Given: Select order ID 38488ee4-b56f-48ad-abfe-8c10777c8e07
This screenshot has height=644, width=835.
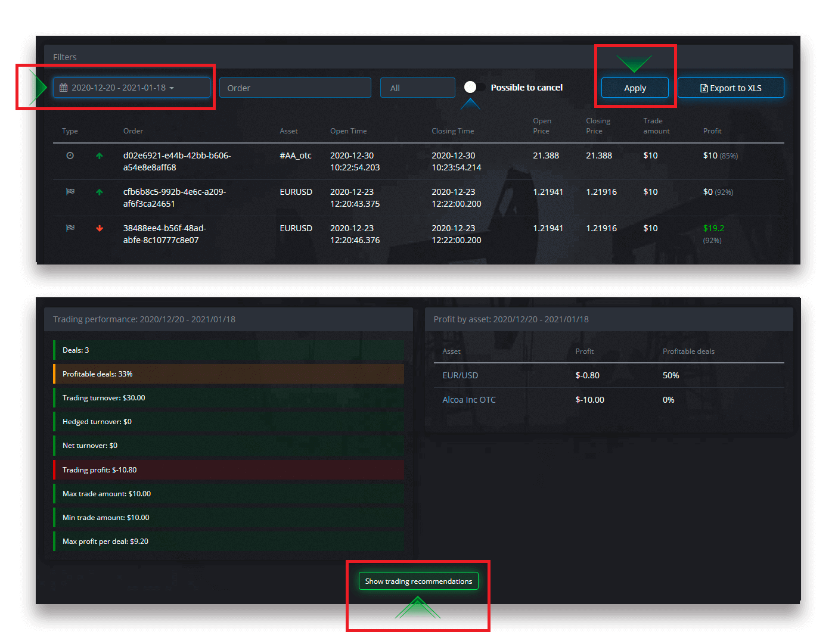Looking at the screenshot, I should click(x=164, y=234).
